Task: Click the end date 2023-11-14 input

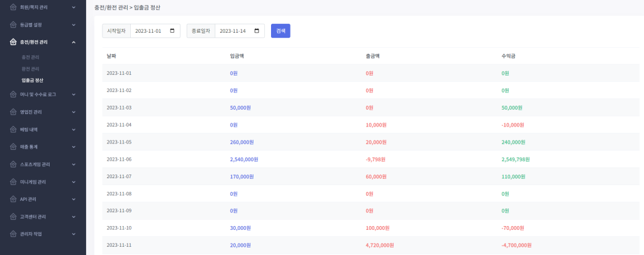Action: point(240,31)
